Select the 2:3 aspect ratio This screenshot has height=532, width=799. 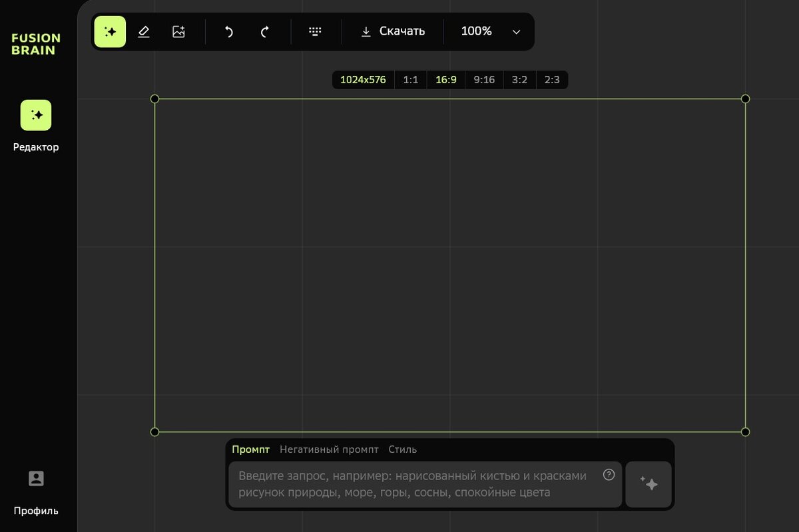[552, 80]
